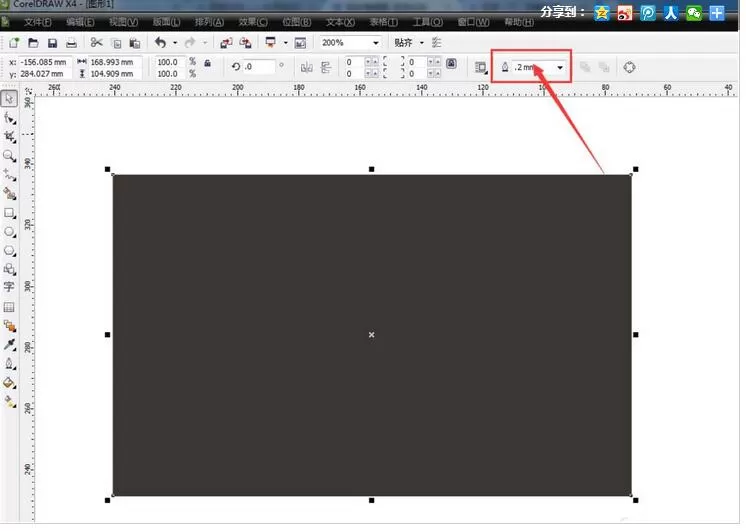Select the Ellipse tool

9,232
